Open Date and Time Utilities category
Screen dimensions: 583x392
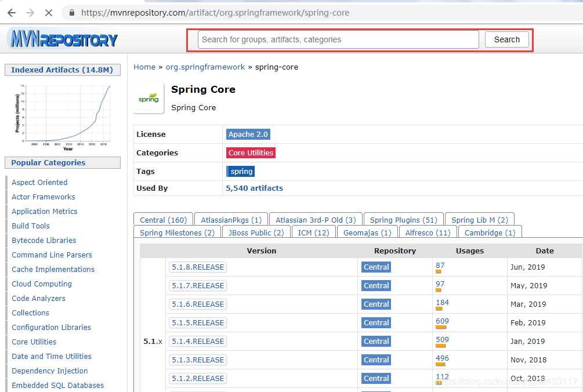[x=51, y=356]
